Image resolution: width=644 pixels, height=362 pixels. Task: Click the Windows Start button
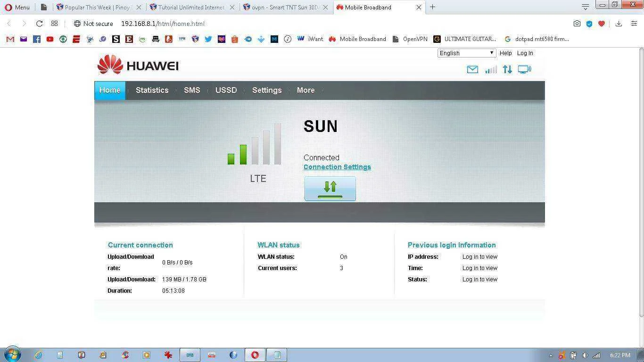(x=12, y=354)
